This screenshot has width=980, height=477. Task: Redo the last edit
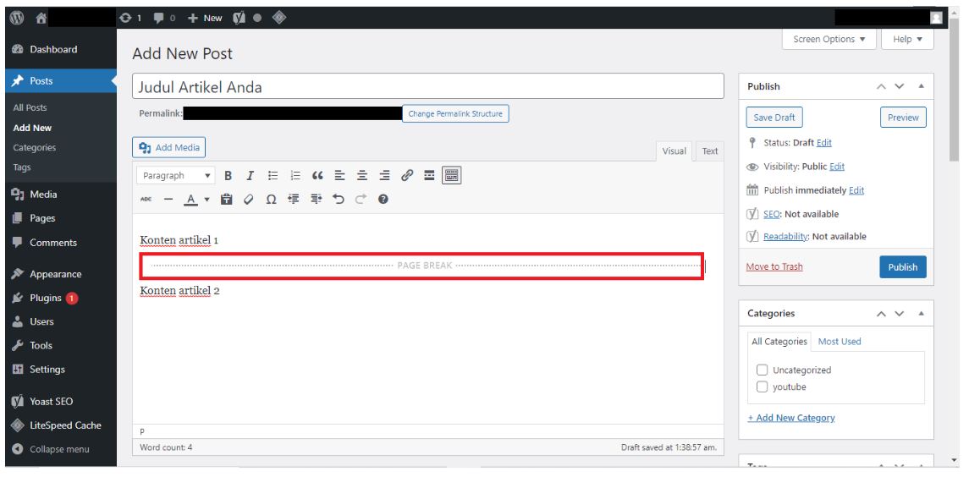pos(361,199)
